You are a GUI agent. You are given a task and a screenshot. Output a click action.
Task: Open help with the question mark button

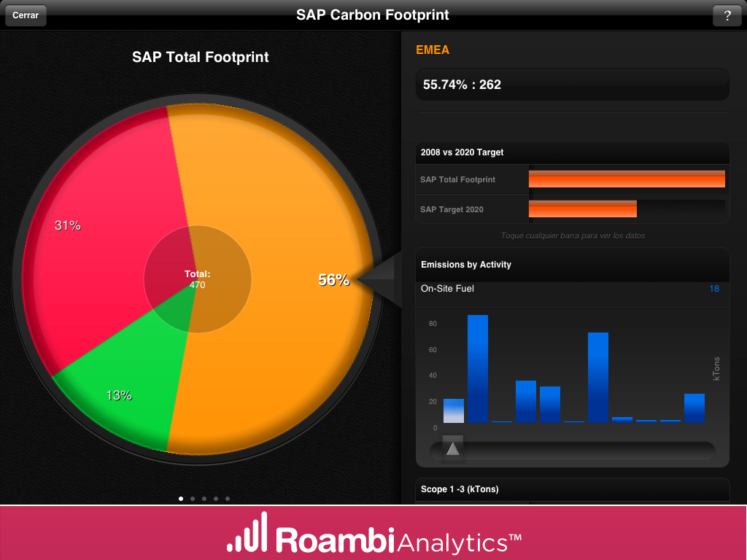coord(727,16)
